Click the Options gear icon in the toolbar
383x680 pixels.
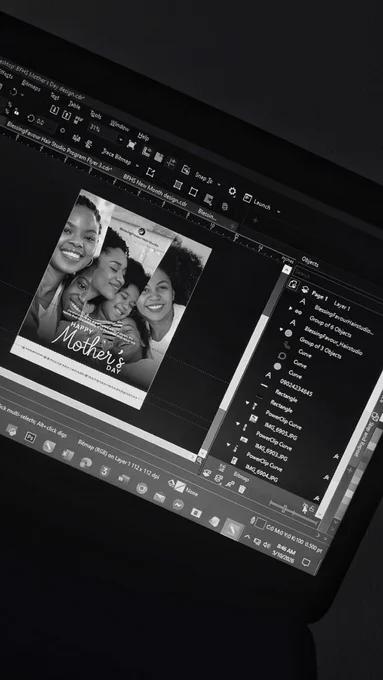232,191
